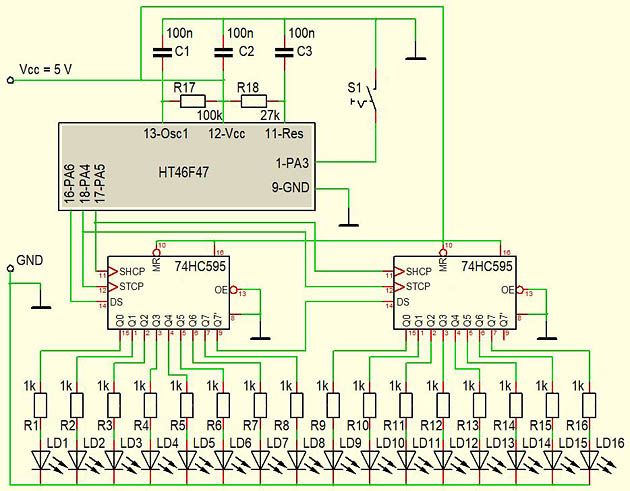Image resolution: width=630 pixels, height=491 pixels.
Task: Select the left 74HC595 chip label
Action: pyautogui.click(x=200, y=266)
